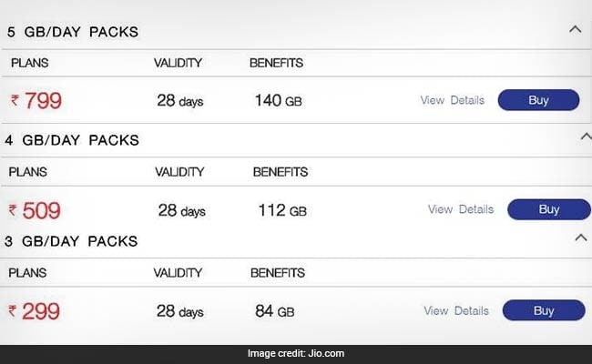Click the Image credit Jio.com caption
592x364 pixels.
click(296, 353)
